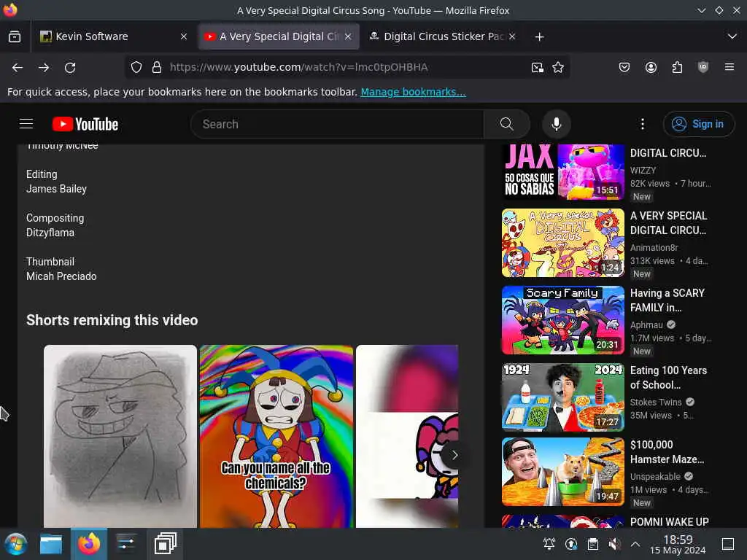
Task: Open YouTube guide hamburger menu
Action: pyautogui.click(x=26, y=124)
